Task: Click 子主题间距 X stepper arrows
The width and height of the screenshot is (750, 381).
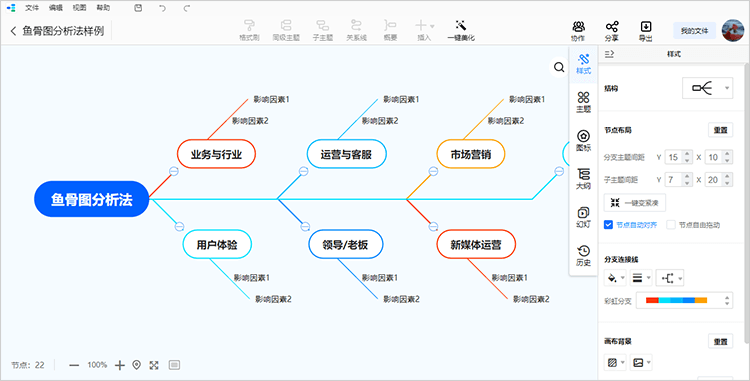Action: [x=727, y=180]
